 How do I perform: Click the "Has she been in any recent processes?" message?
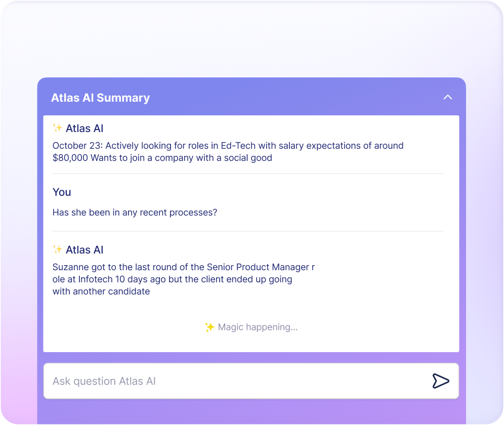pyautogui.click(x=135, y=212)
